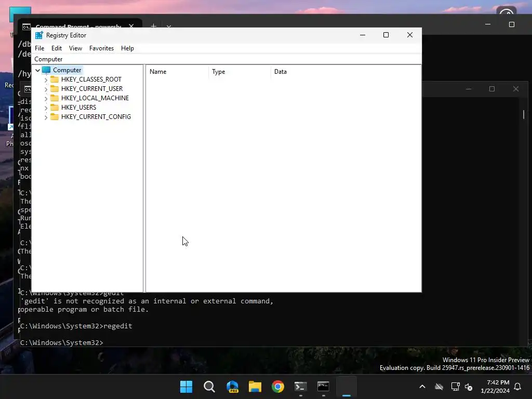The image size is (532, 399).
Task: Sort by the Name column header
Action: pyautogui.click(x=177, y=72)
